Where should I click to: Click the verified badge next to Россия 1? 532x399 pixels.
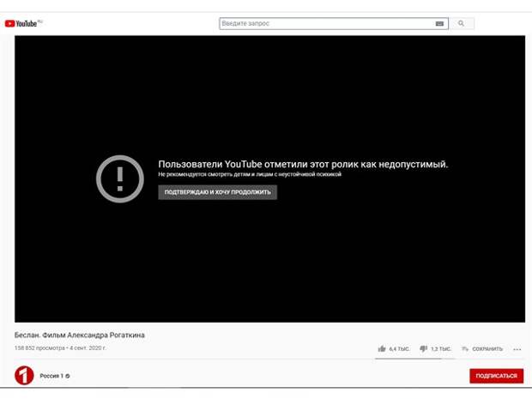tap(68, 376)
